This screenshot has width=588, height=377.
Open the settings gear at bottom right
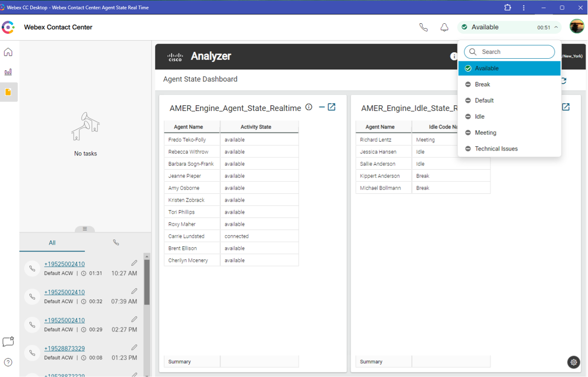(x=574, y=362)
